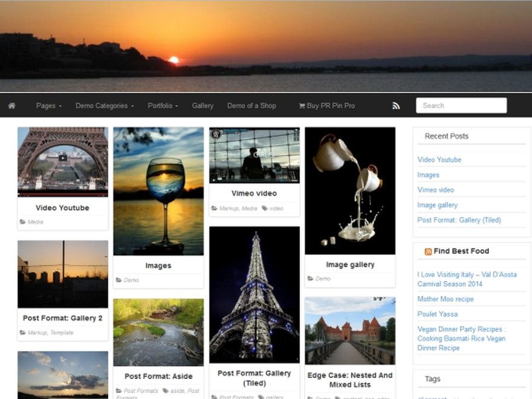
Task: Open the Vimeo video preview thumbnail
Action: point(255,155)
